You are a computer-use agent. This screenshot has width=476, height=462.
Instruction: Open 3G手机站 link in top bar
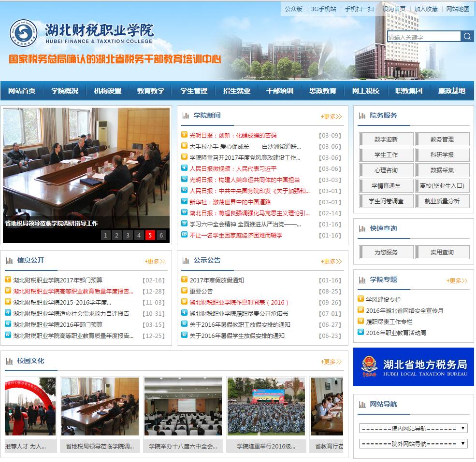pos(324,9)
